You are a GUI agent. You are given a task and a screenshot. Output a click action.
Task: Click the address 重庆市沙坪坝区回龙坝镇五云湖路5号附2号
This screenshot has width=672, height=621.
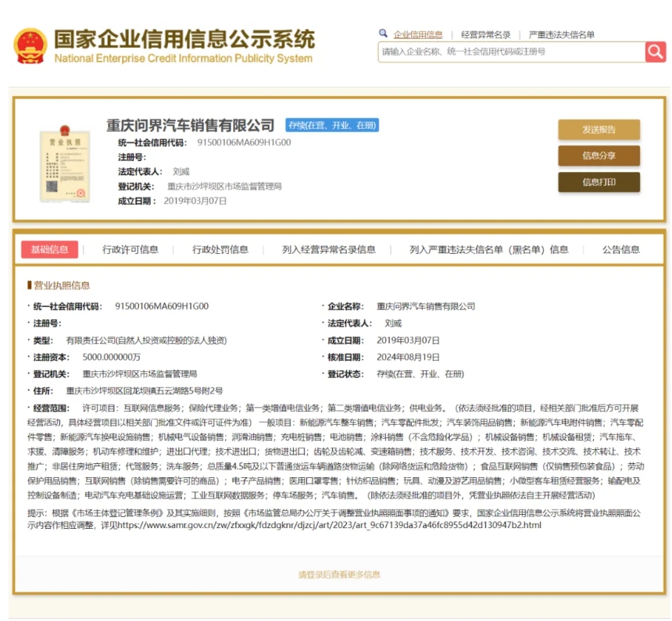(145, 391)
